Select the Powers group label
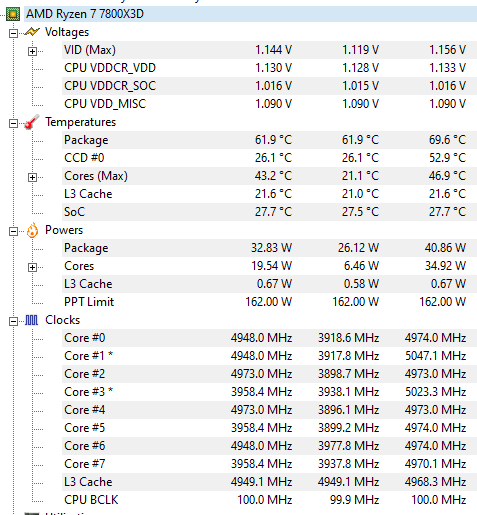477x515 pixels. pyautogui.click(x=64, y=230)
